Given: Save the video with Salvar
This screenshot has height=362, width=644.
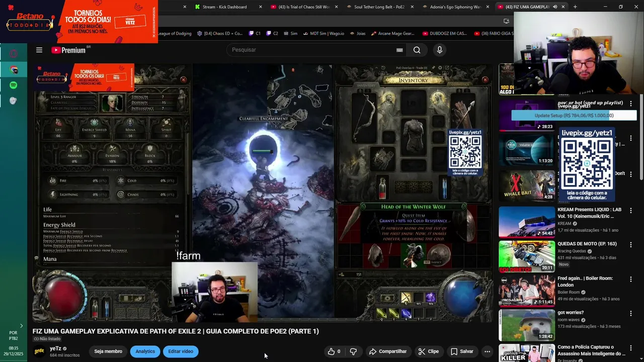Looking at the screenshot, I should coord(462,351).
